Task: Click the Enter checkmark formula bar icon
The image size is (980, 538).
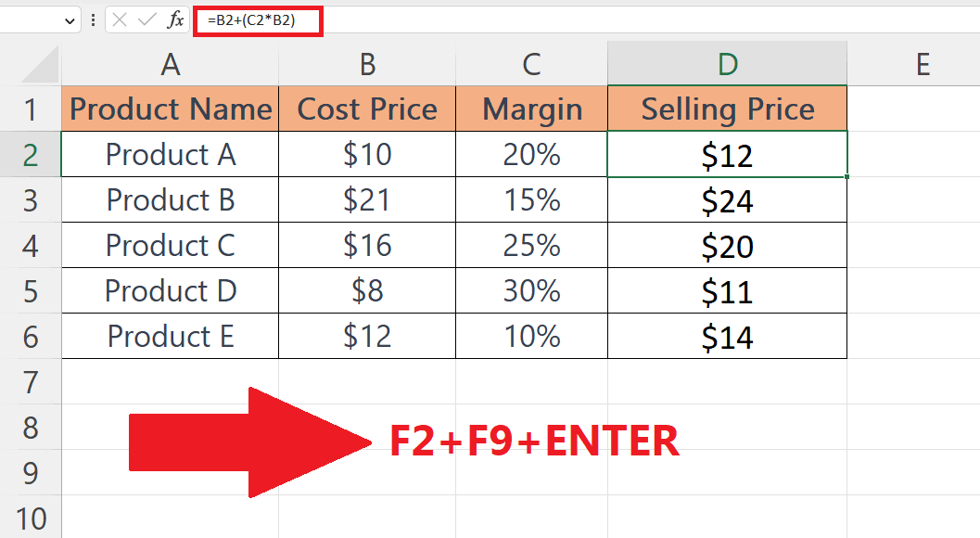Action: click(146, 19)
